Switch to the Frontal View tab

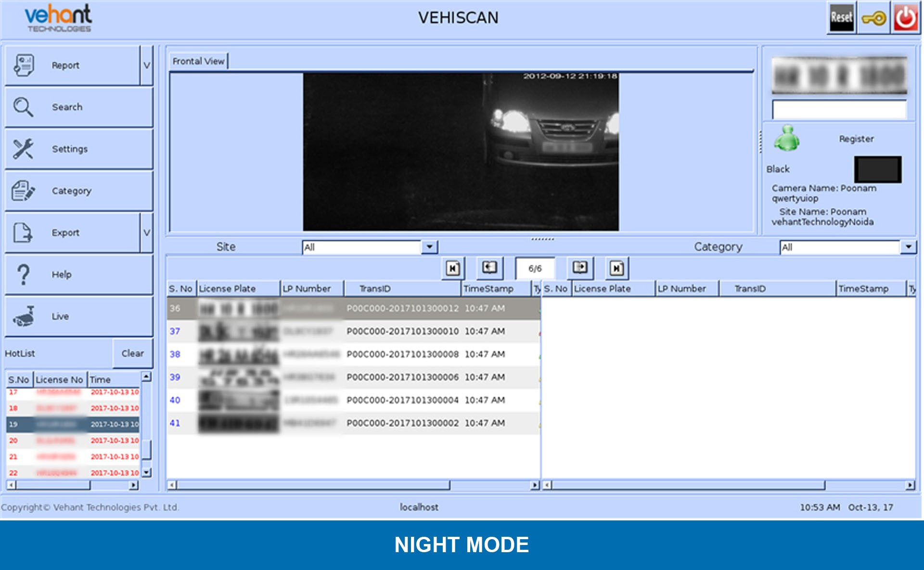click(x=198, y=61)
